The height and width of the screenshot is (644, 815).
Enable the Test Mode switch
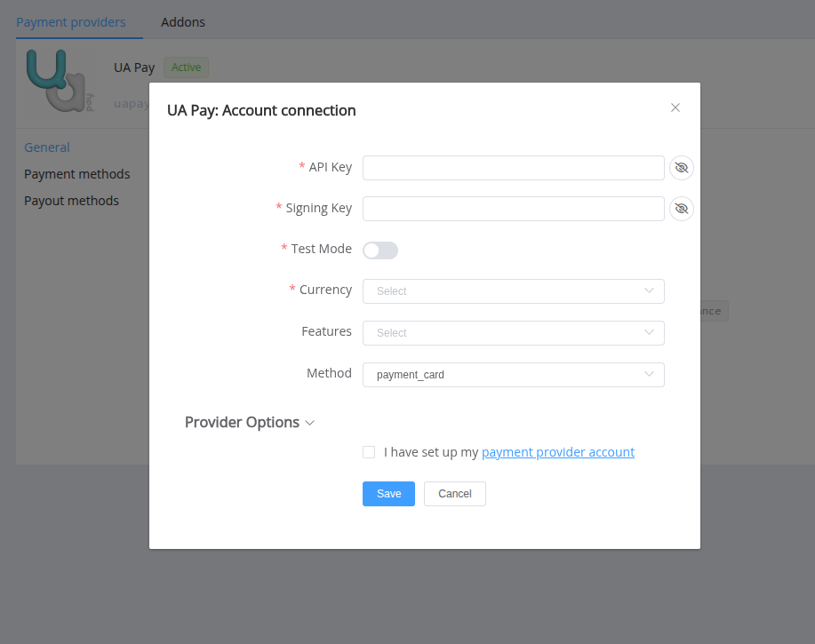tap(380, 250)
